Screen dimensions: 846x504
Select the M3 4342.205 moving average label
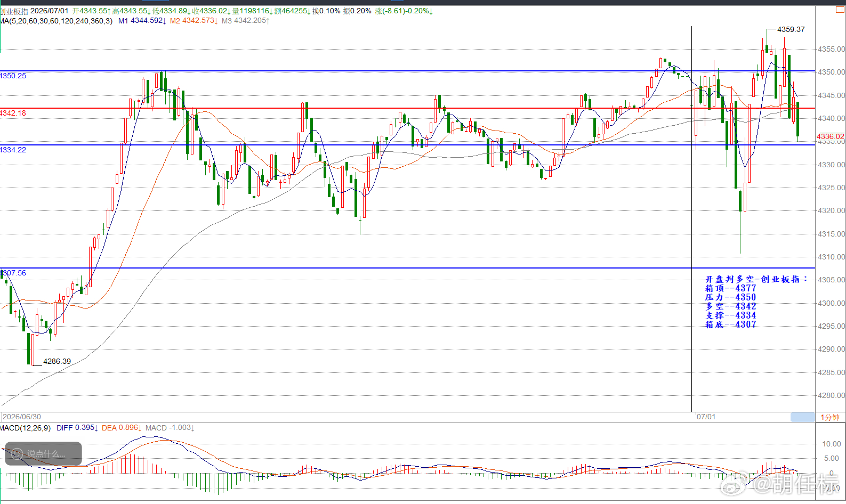click(246, 21)
